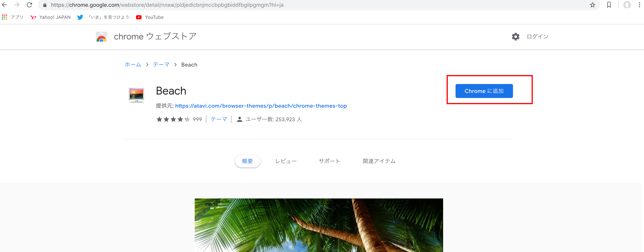Open the Apps grid shortcut icon
This screenshot has width=644, height=252.
(x=4, y=17)
